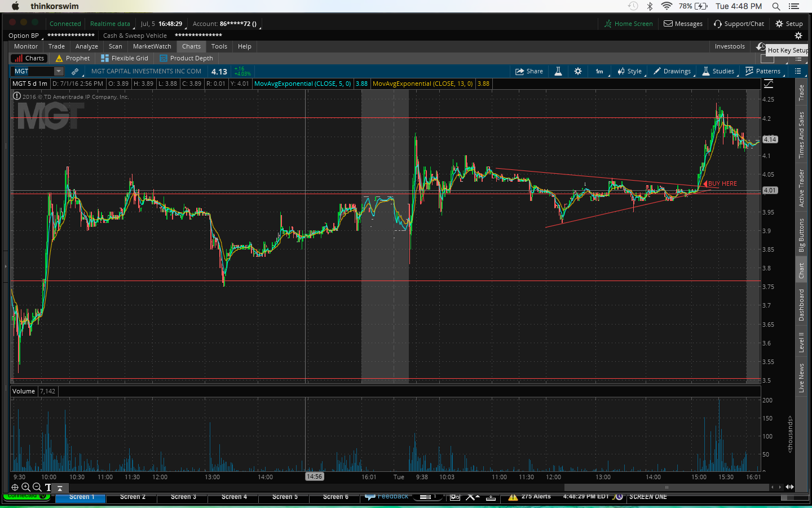Switch to Screen 6

[x=336, y=497]
